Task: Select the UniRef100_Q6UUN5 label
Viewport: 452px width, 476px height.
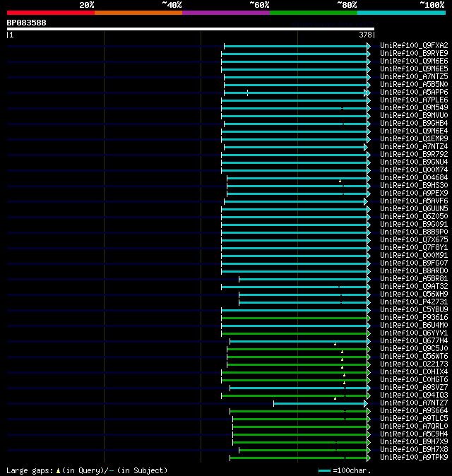Action: 414,209
